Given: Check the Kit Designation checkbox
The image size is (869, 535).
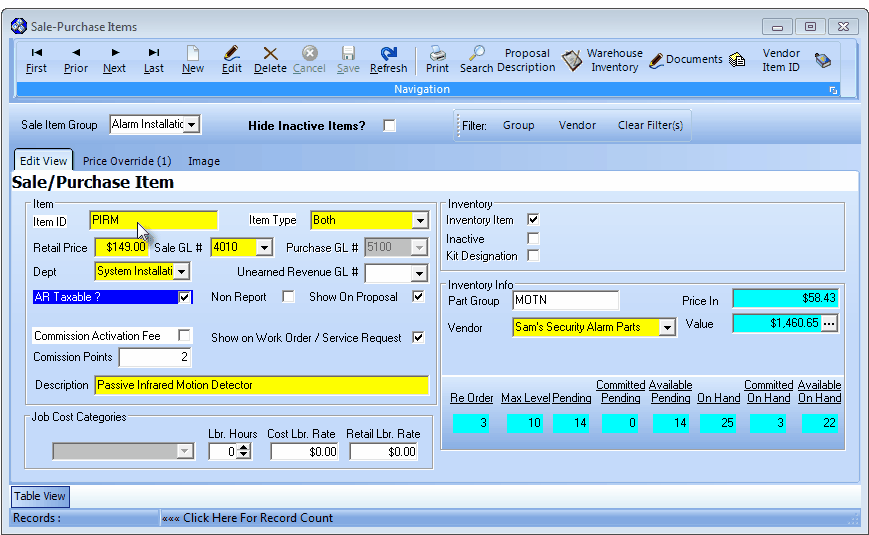Looking at the screenshot, I should click(x=533, y=256).
